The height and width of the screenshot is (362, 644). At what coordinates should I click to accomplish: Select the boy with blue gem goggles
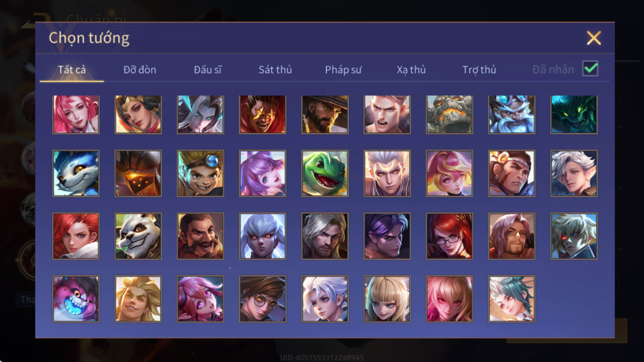pyautogui.click(x=200, y=173)
